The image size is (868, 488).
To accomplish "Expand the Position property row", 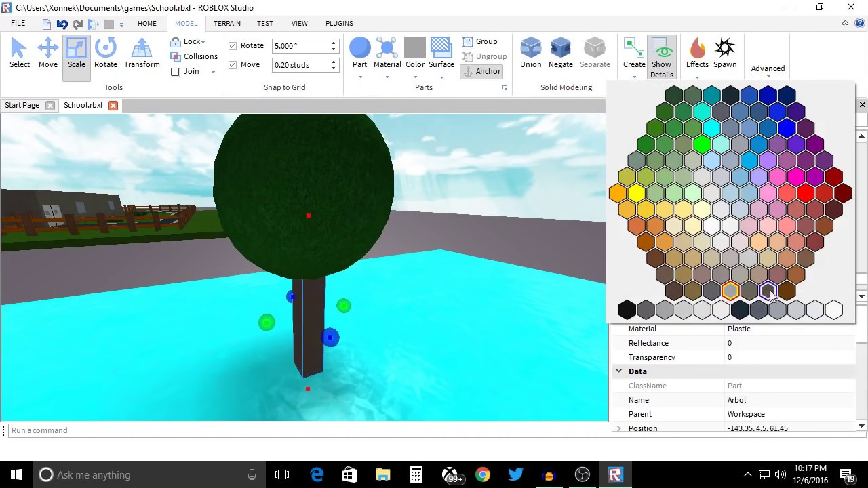I will [x=618, y=428].
